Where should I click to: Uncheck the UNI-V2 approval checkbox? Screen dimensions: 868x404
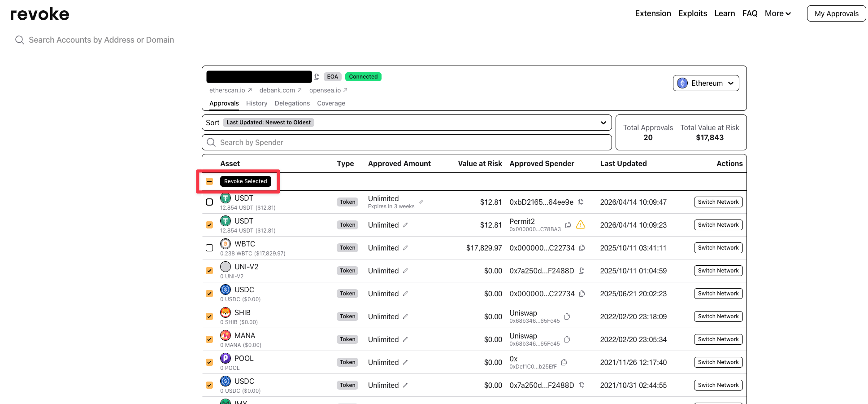[x=209, y=271]
